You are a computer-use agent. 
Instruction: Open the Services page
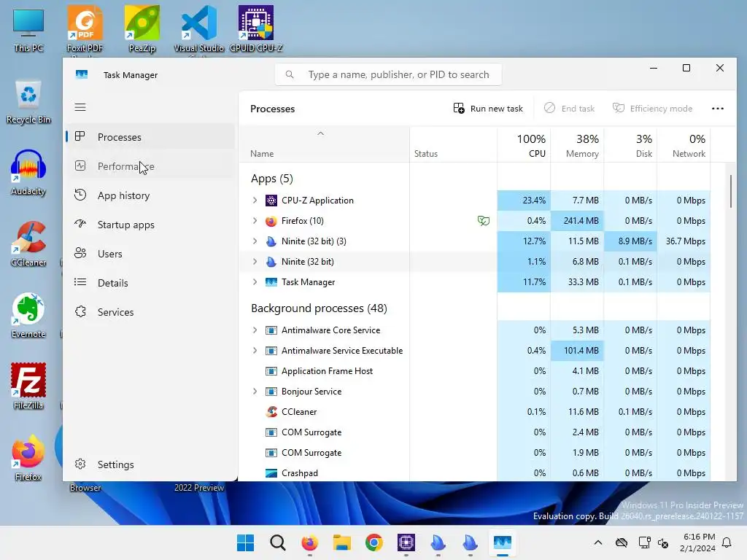point(150,312)
